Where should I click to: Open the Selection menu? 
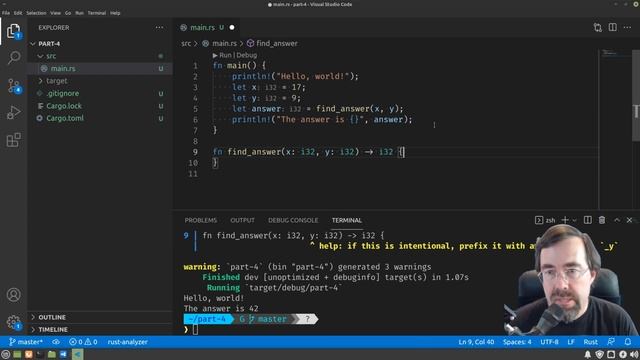coord(36,13)
